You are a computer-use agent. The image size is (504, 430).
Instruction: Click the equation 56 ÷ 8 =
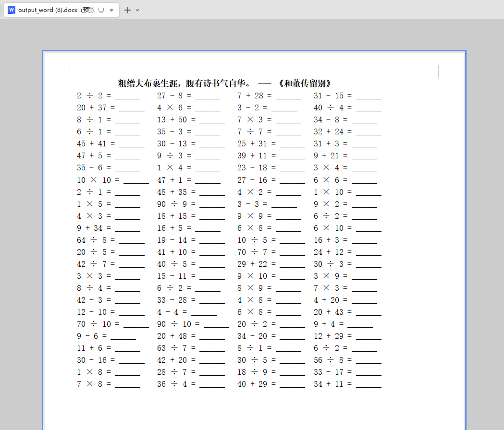[x=333, y=360]
